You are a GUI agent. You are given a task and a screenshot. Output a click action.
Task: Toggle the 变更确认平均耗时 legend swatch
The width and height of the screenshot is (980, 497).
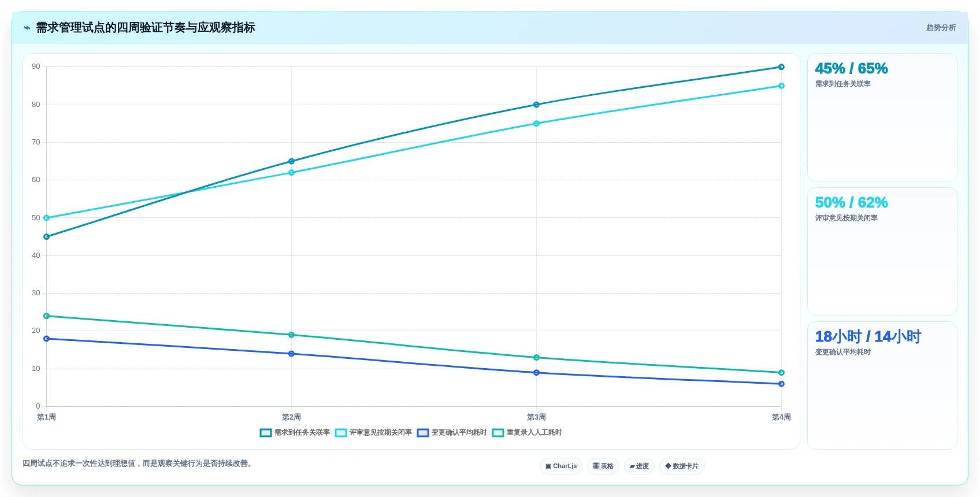(x=423, y=433)
